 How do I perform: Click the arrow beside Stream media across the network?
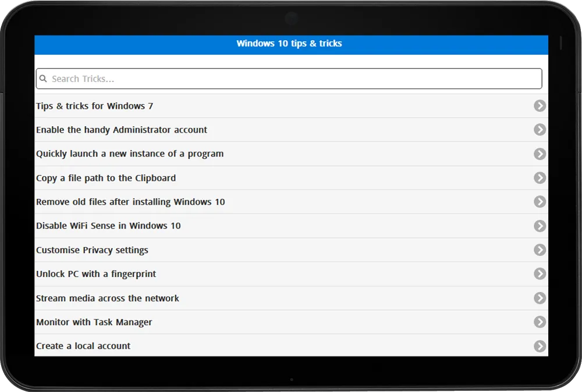[540, 298]
